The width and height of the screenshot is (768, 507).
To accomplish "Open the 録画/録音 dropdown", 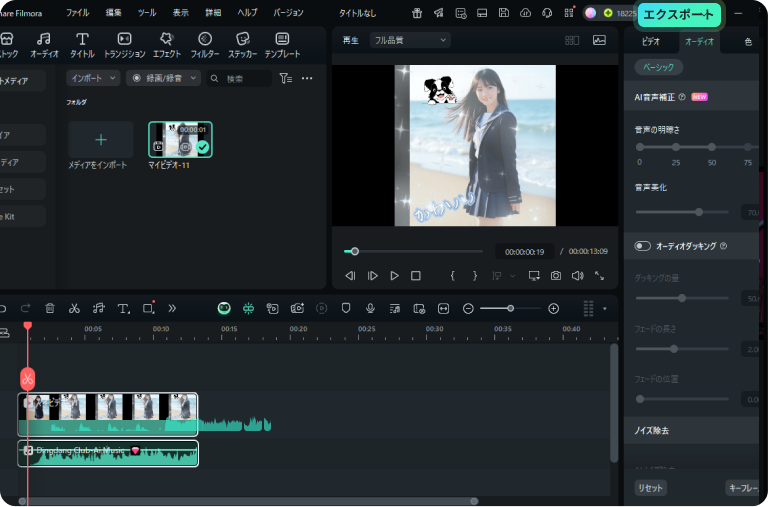I will pyautogui.click(x=164, y=78).
